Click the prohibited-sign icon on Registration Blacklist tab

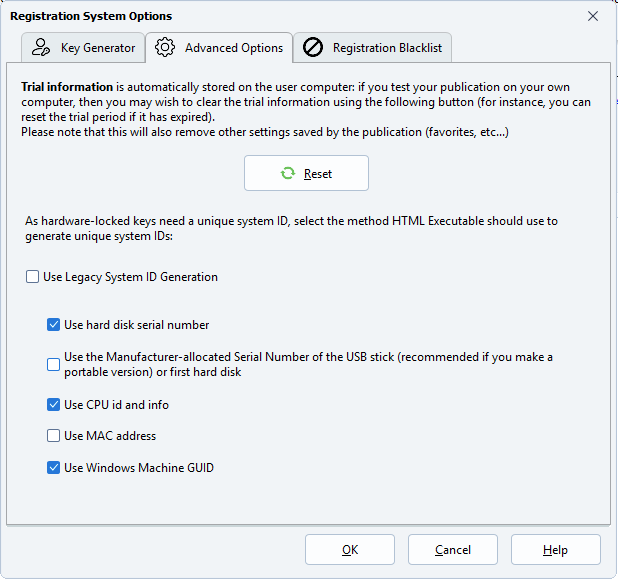(x=313, y=48)
